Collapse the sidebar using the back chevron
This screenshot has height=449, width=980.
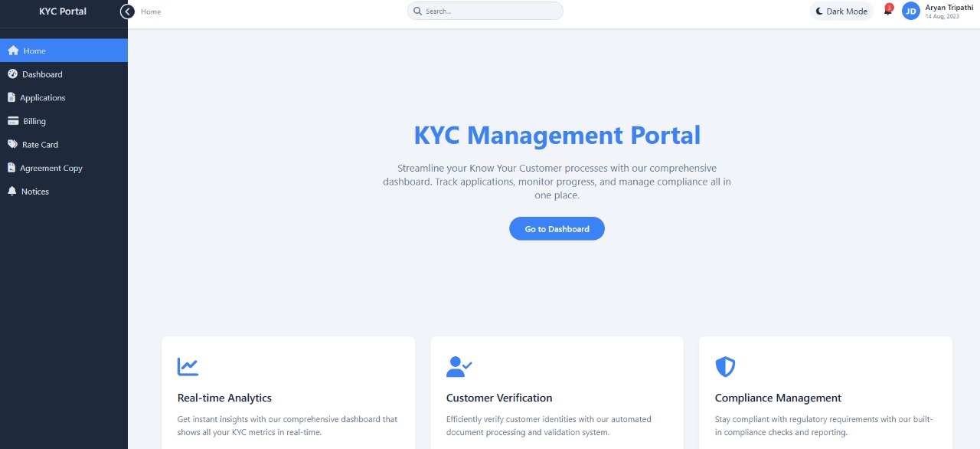(x=127, y=11)
